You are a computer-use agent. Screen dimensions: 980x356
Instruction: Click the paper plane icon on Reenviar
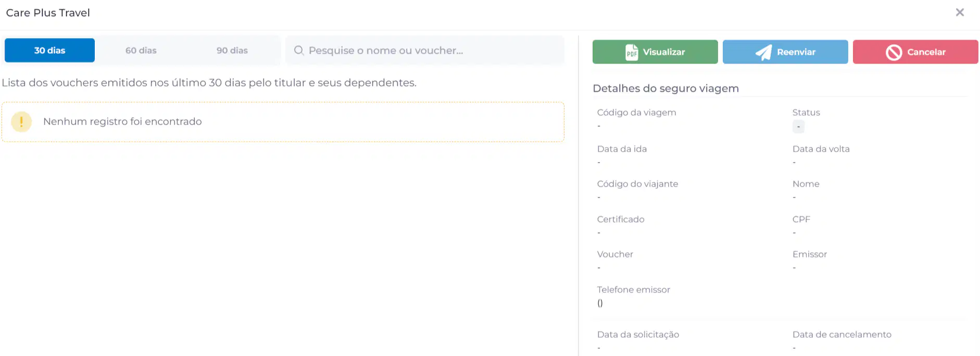click(763, 52)
